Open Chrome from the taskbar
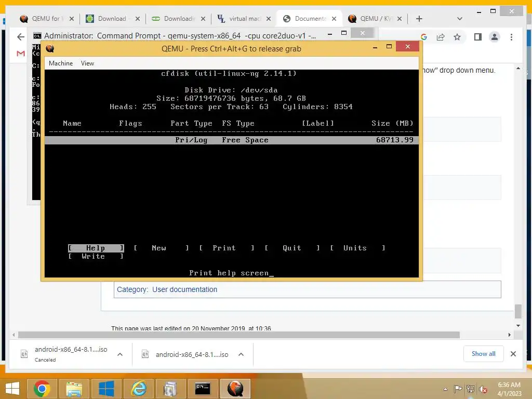Screen dimensions: 532x399 (42, 389)
